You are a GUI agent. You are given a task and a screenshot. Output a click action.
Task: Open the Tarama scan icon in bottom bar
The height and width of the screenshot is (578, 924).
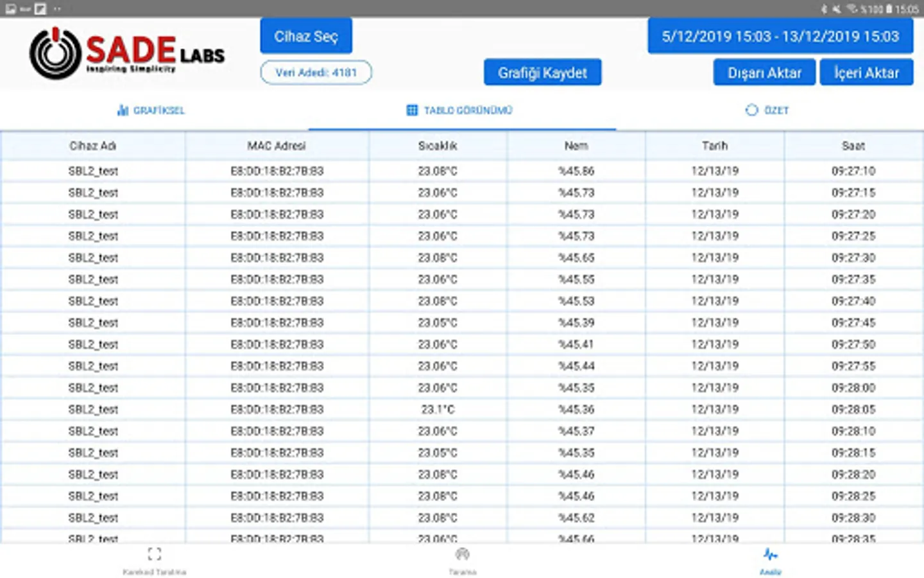click(462, 554)
